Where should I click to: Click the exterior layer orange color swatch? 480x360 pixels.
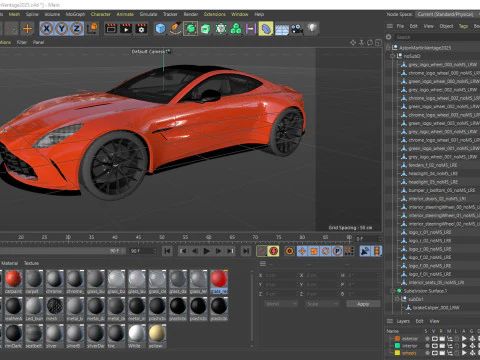(397, 338)
